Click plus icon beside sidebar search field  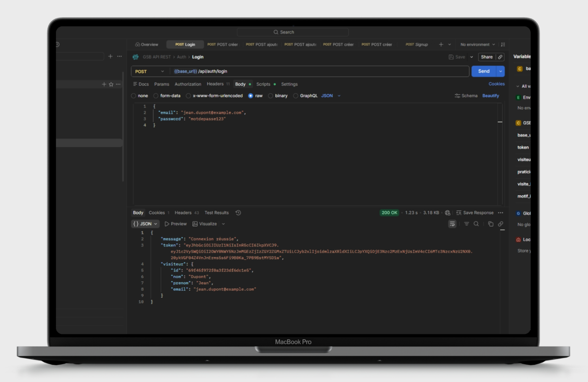pos(110,56)
